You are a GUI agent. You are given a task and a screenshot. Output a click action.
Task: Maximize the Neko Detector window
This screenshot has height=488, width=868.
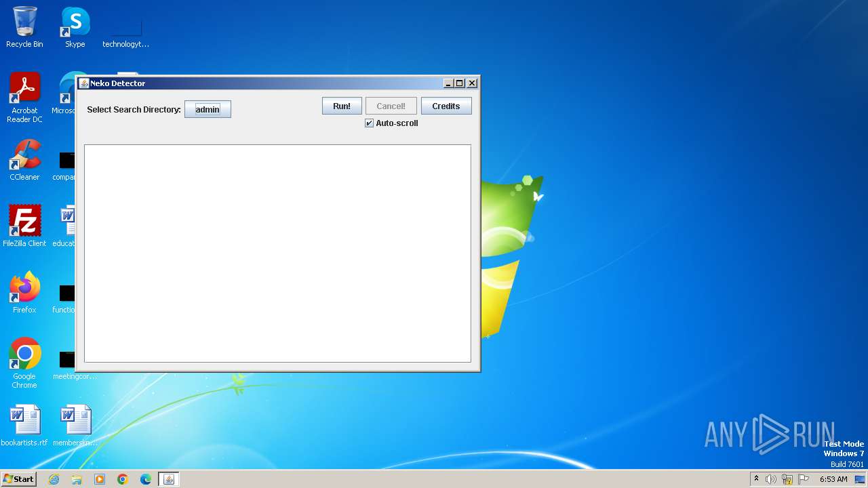coord(460,83)
